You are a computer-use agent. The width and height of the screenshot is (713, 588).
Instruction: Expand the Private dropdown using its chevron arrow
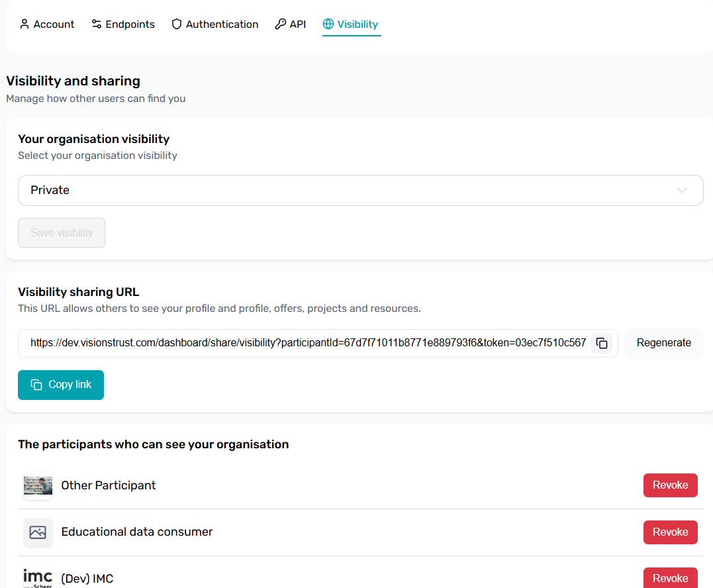[683, 191]
